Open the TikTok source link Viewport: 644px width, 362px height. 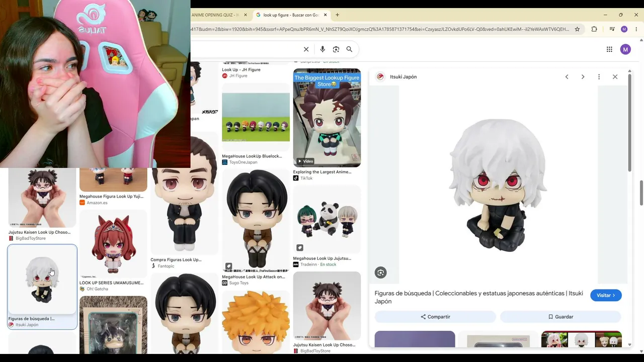pos(306,178)
